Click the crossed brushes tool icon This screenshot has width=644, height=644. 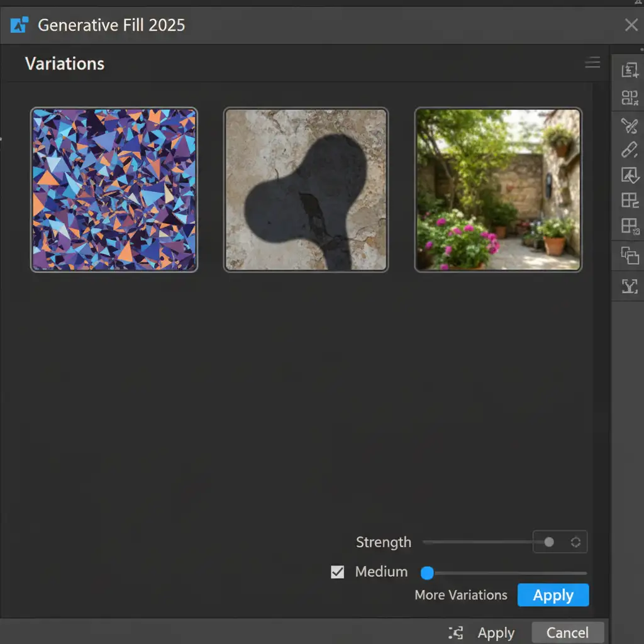629,126
